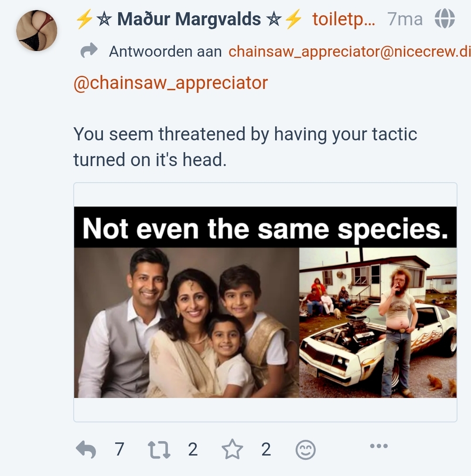
Task: Click the arrow icon beside "Antwoorden aan"
Action: [x=89, y=51]
